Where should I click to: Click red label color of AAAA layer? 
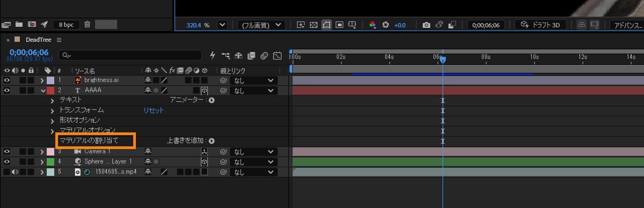pyautogui.click(x=50, y=90)
